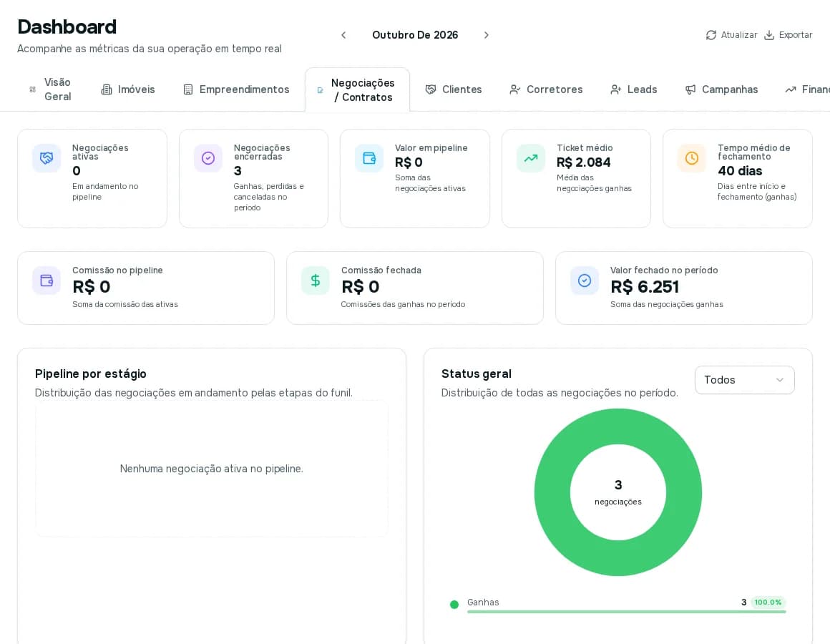Click the 100.0% badge in Ganhas row
The width and height of the screenshot is (830, 644).
(x=768, y=602)
